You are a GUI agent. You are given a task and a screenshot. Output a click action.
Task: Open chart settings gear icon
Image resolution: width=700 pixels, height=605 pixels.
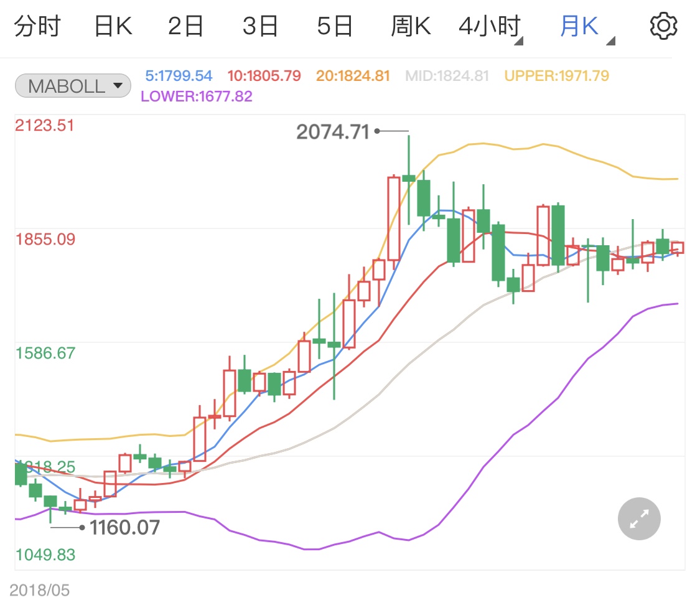663,26
